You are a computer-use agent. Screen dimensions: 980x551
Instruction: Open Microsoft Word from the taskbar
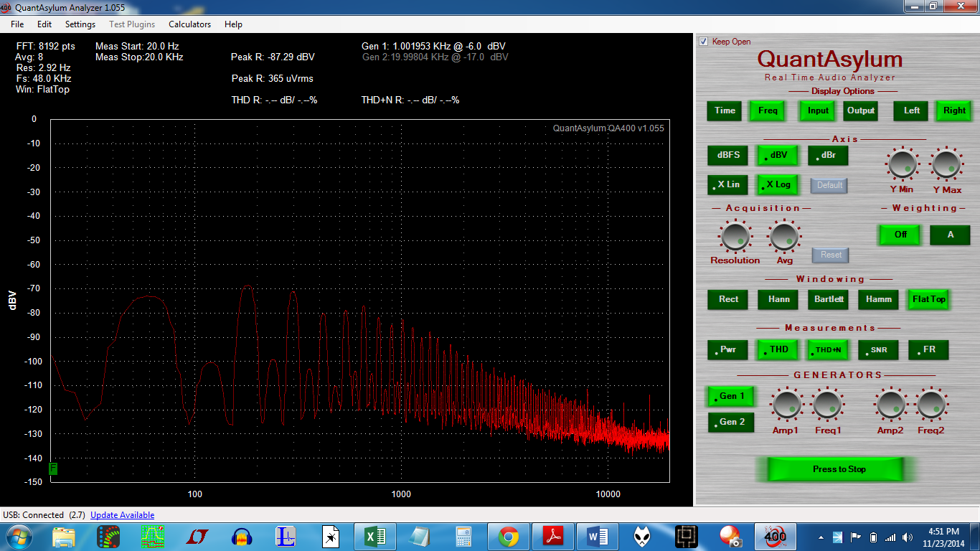coord(598,536)
